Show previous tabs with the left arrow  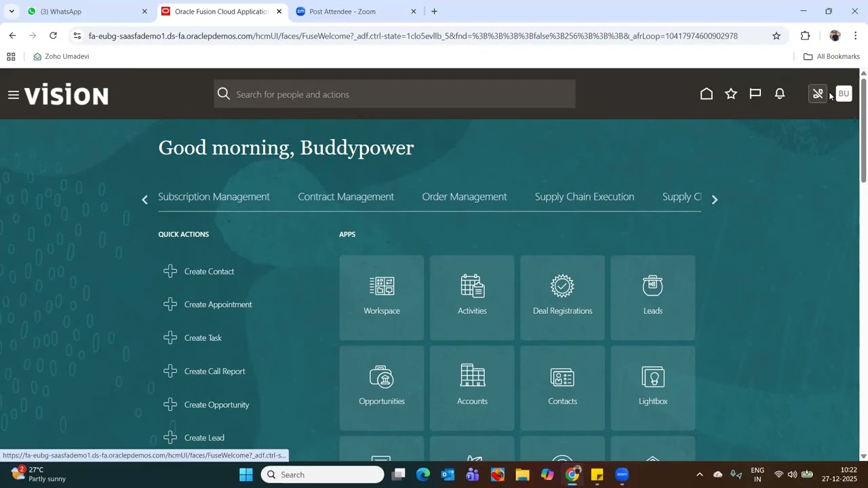coord(144,199)
